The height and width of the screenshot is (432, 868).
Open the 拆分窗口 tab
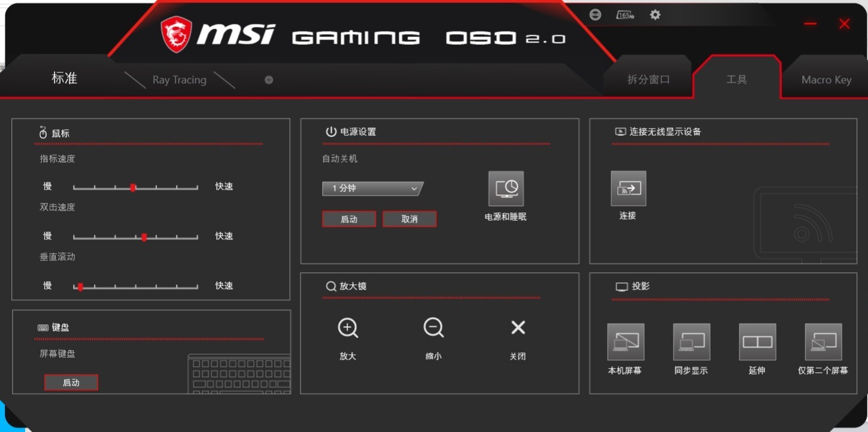pyautogui.click(x=648, y=80)
